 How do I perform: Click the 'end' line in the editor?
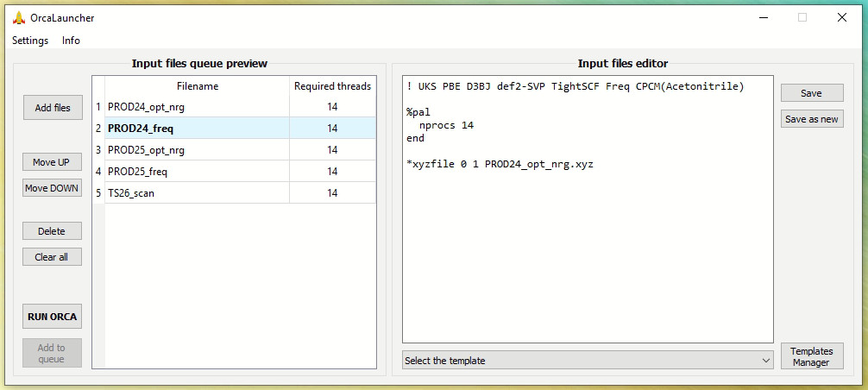(415, 138)
